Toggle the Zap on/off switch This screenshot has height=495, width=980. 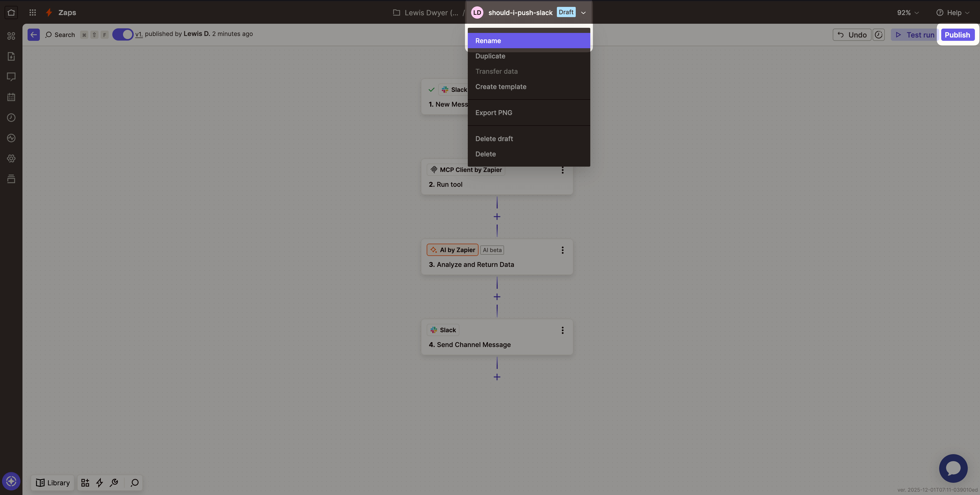(122, 34)
